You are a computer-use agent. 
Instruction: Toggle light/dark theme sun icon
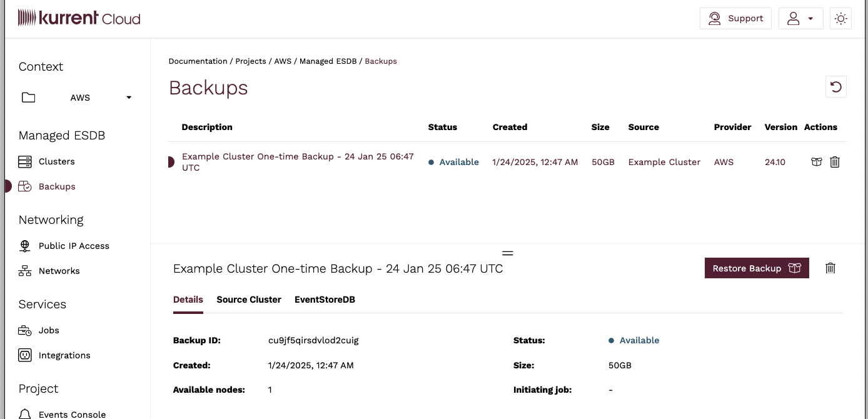840,19
